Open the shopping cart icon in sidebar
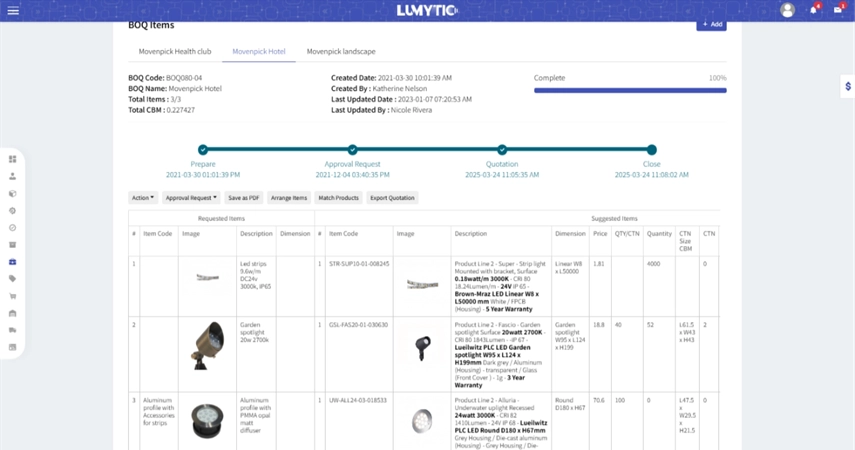The width and height of the screenshot is (855, 450). pos(13,296)
